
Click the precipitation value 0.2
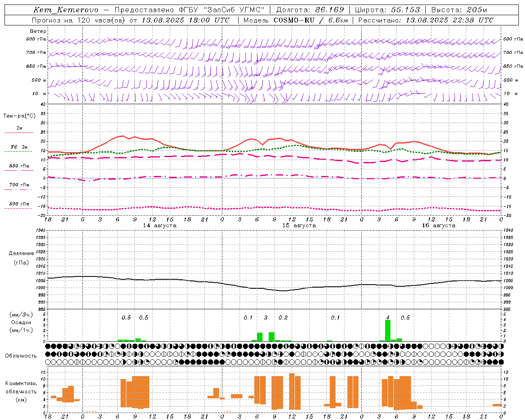[283, 318]
